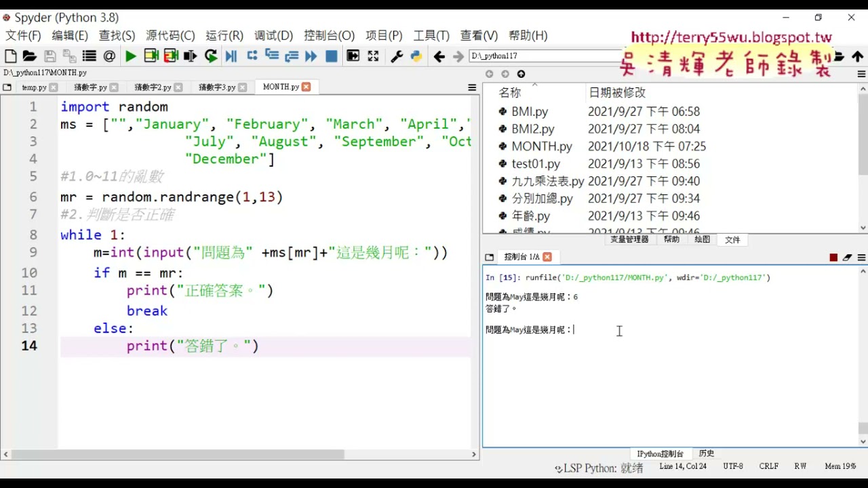The height and width of the screenshot is (488, 868).
Task: Click the New file icon
Action: [x=11, y=56]
